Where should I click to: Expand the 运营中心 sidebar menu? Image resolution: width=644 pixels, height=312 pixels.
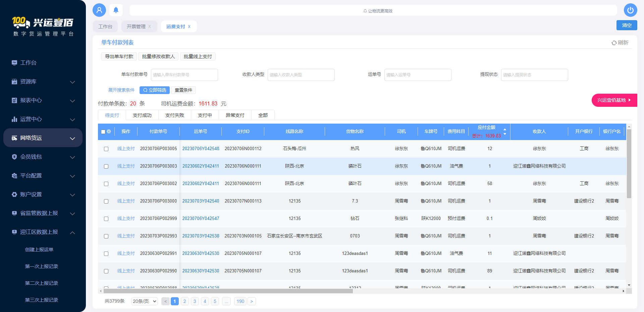click(x=72, y=120)
